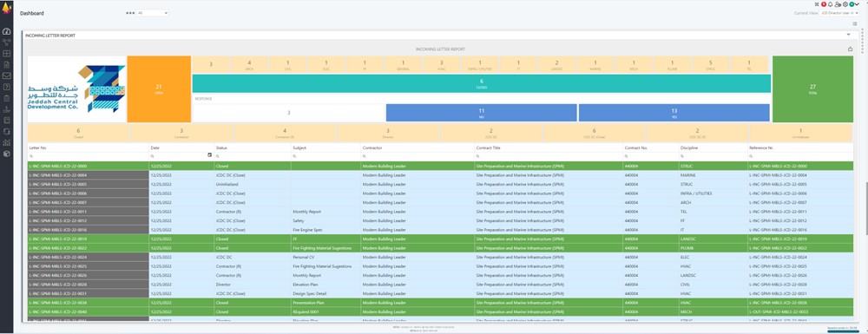
Task: Open the workflow nodes icon in sidebar
Action: tap(7, 43)
